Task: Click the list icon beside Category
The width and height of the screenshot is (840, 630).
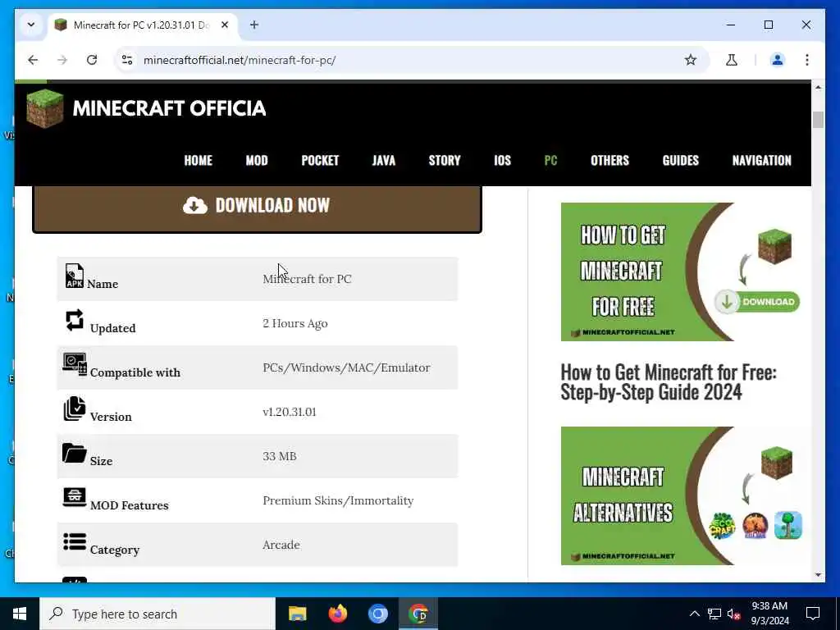Action: point(75,541)
